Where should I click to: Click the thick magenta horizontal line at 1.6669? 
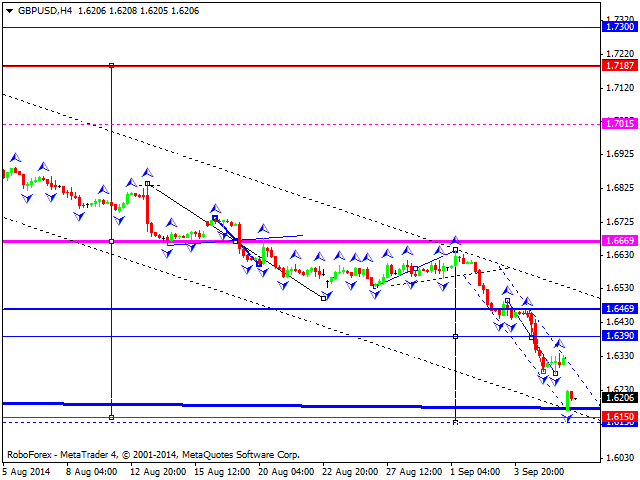[x=300, y=241]
